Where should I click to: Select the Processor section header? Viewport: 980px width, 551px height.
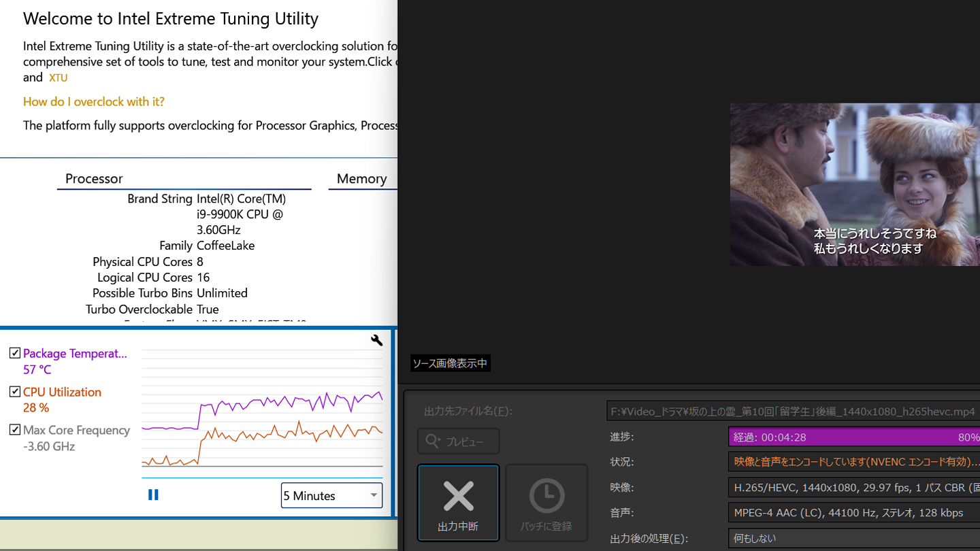pos(94,178)
